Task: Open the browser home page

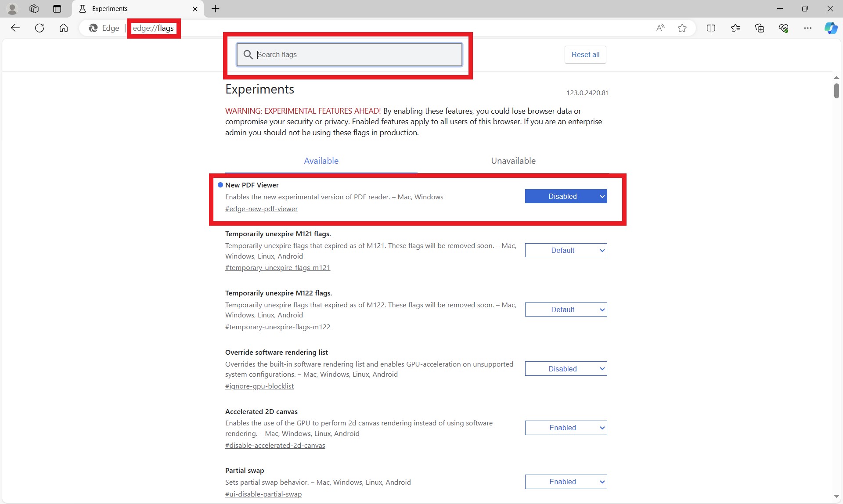Action: [63, 28]
